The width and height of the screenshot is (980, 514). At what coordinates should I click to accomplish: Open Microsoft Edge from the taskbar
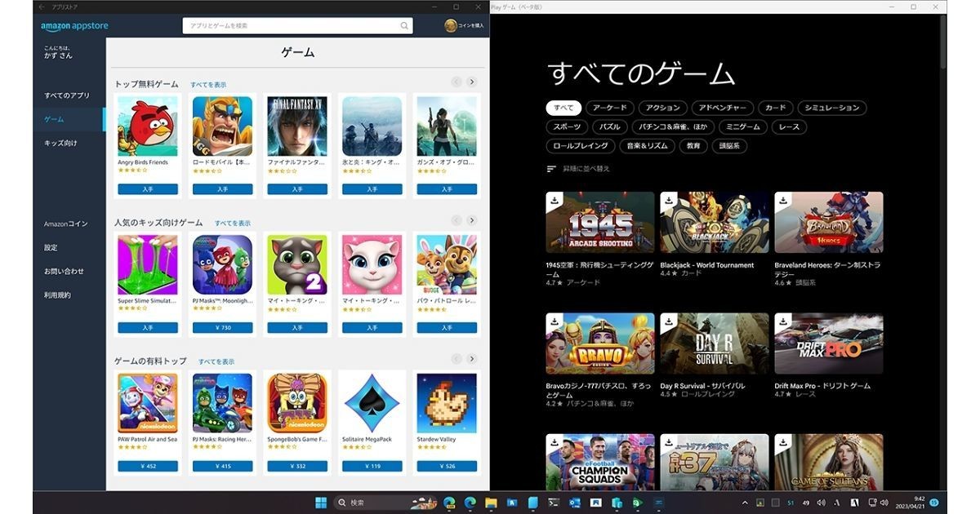(470, 503)
